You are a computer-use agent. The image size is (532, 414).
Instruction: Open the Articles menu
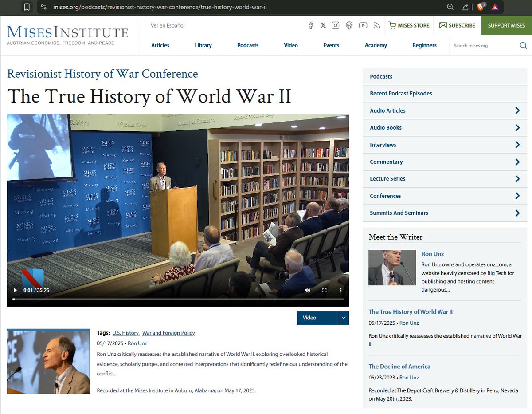pyautogui.click(x=160, y=45)
